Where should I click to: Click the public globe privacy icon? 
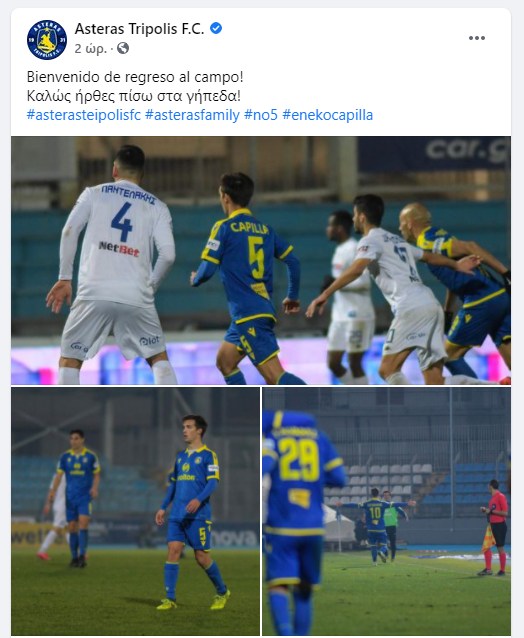(x=123, y=48)
